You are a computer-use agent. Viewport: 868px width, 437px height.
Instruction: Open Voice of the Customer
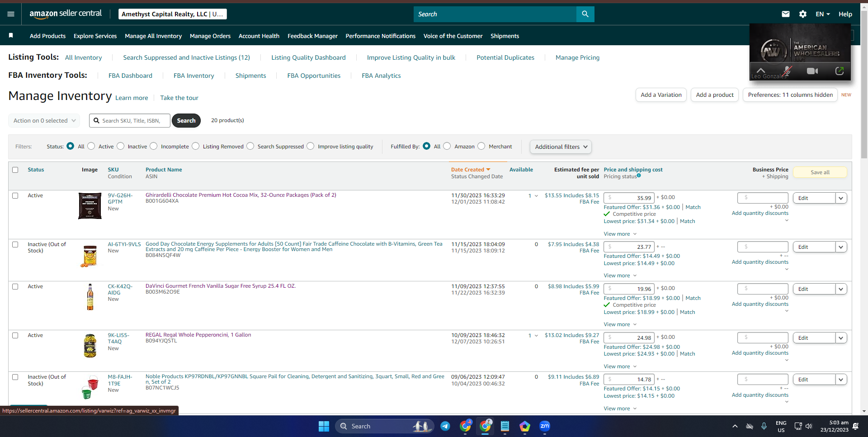pyautogui.click(x=453, y=36)
